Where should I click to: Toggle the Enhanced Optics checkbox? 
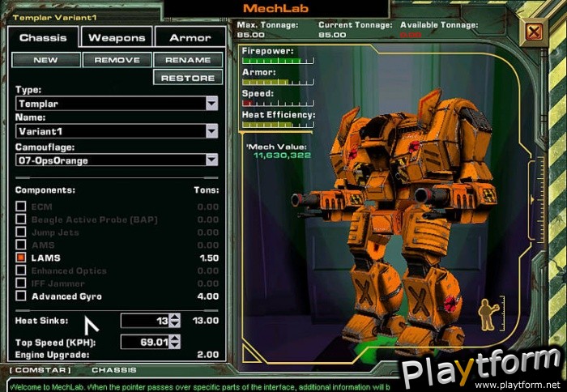pos(21,271)
